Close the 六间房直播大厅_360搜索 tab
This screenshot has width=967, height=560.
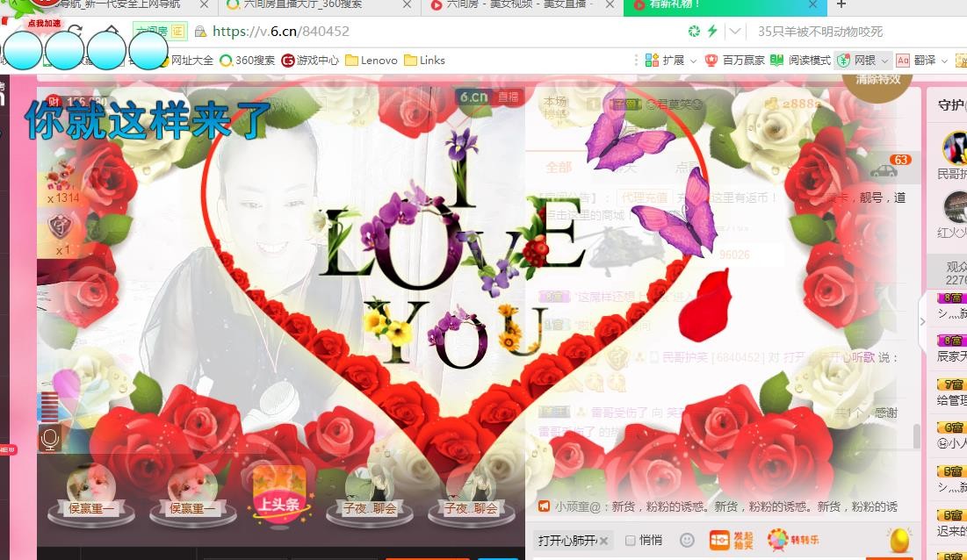coord(407,5)
